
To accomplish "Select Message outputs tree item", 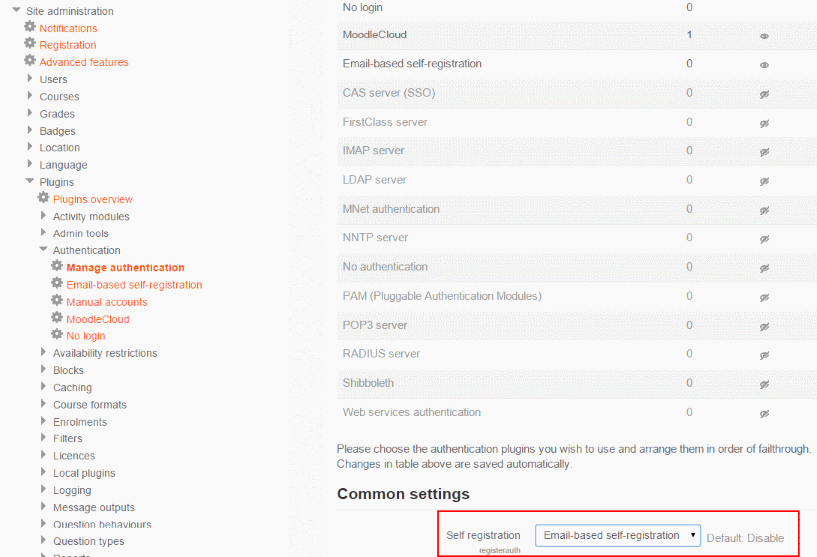I will (x=94, y=507).
